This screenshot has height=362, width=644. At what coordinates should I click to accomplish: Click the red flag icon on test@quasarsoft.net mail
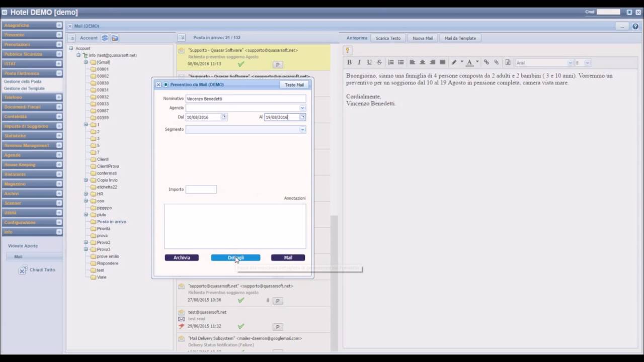pyautogui.click(x=182, y=326)
